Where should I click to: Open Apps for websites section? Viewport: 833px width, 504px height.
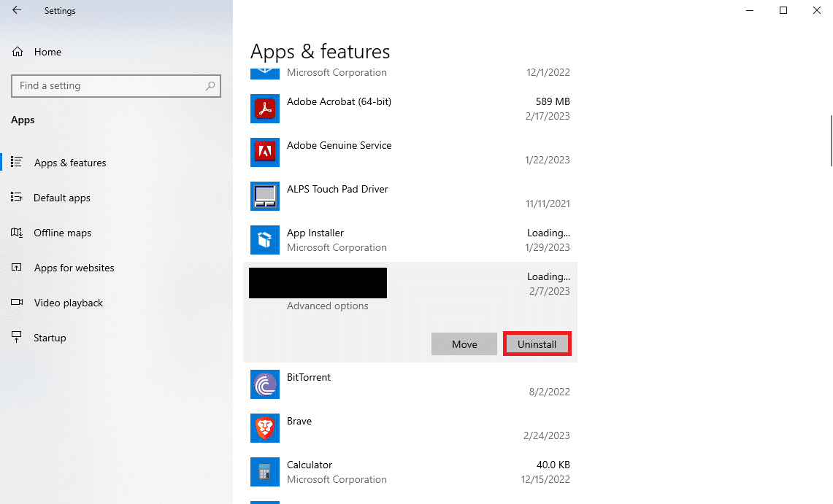pyautogui.click(x=74, y=268)
